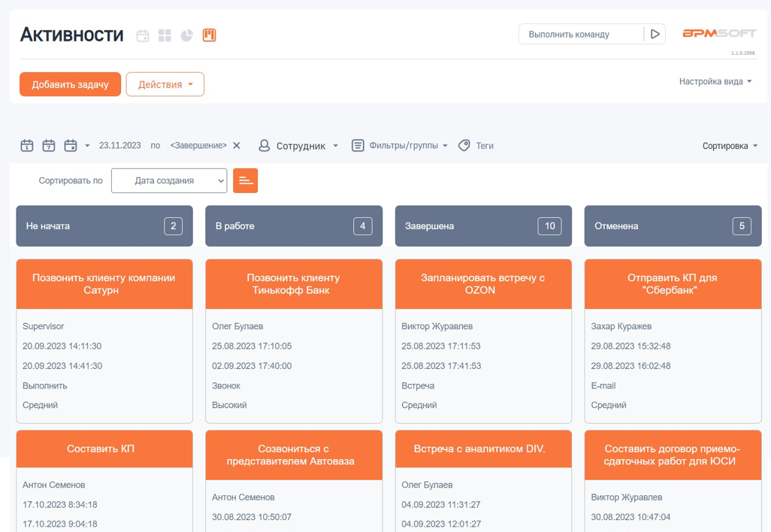Select the kanban board view icon
The width and height of the screenshot is (771, 532).
coord(209,35)
